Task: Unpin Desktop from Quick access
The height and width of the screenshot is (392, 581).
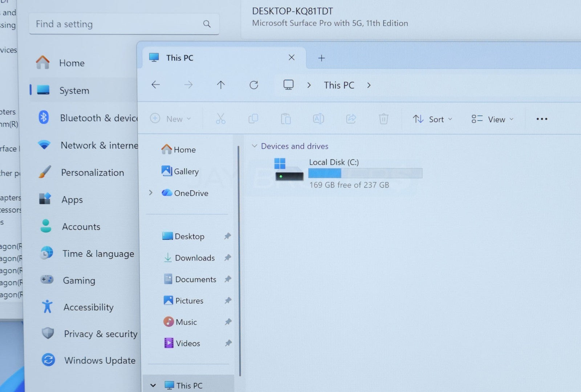Action: pyautogui.click(x=227, y=236)
